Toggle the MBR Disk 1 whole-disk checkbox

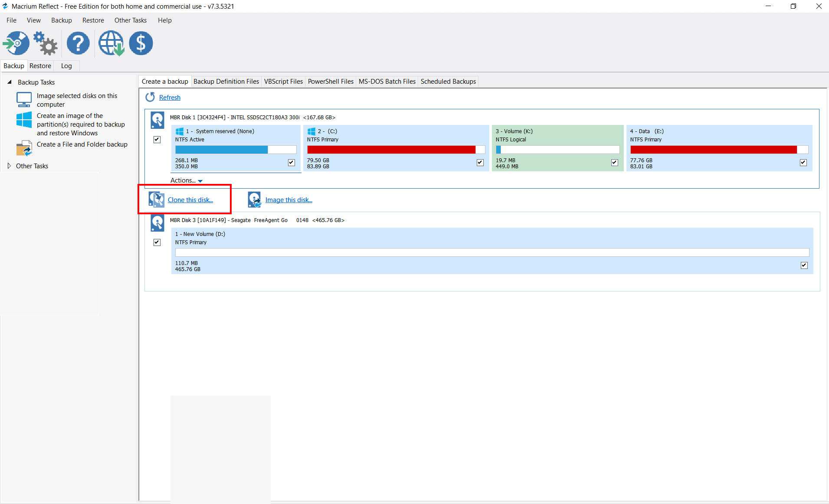tap(157, 140)
